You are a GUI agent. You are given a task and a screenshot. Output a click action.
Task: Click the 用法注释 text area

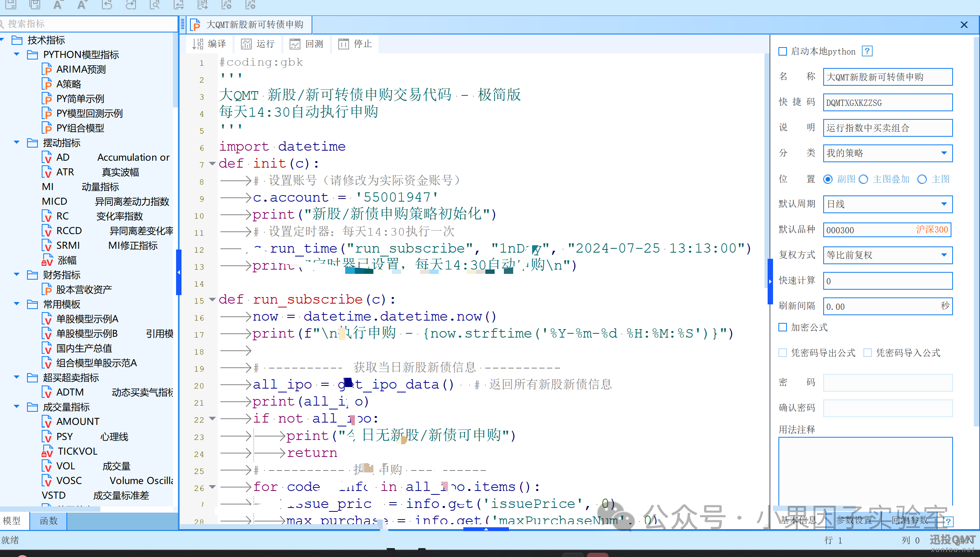pos(865,471)
